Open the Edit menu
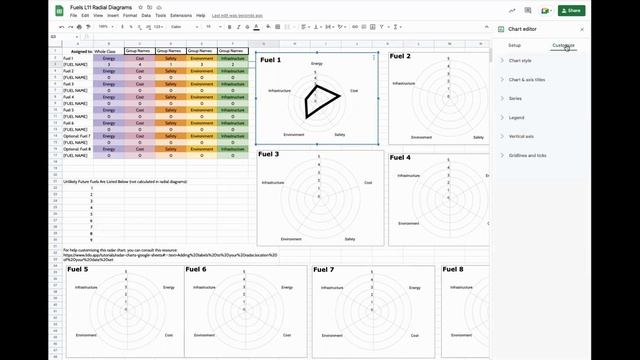 (85, 16)
